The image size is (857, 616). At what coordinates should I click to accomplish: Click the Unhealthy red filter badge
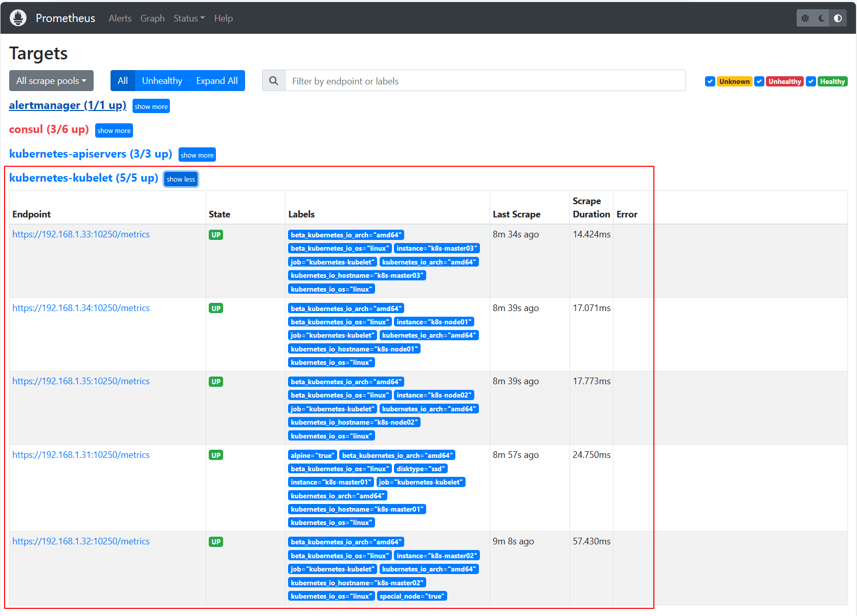point(785,81)
